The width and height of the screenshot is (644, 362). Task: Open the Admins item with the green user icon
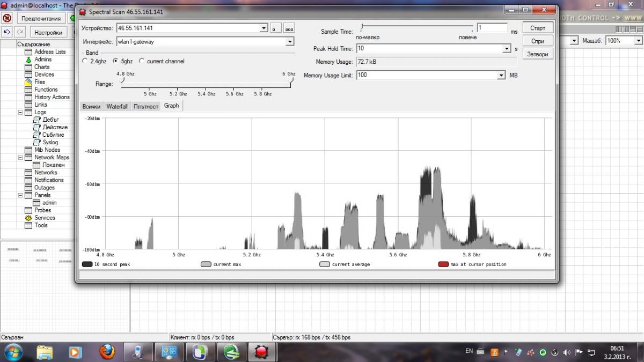click(28, 60)
